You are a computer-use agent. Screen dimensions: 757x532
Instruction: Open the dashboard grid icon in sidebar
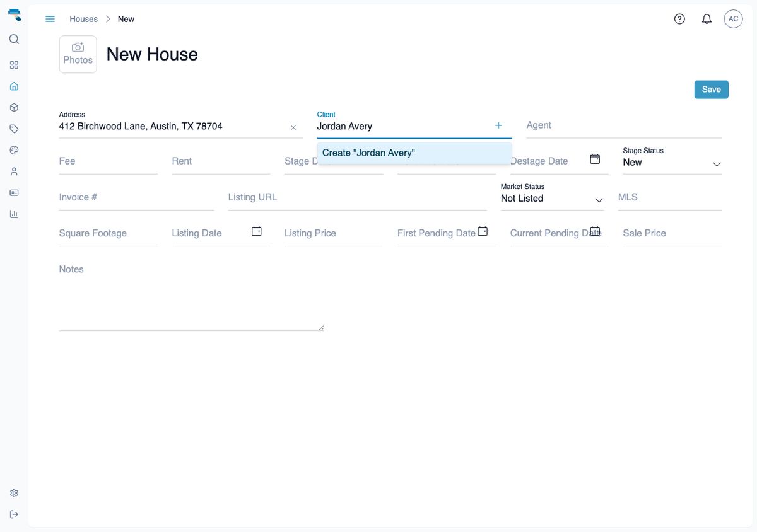tap(14, 65)
